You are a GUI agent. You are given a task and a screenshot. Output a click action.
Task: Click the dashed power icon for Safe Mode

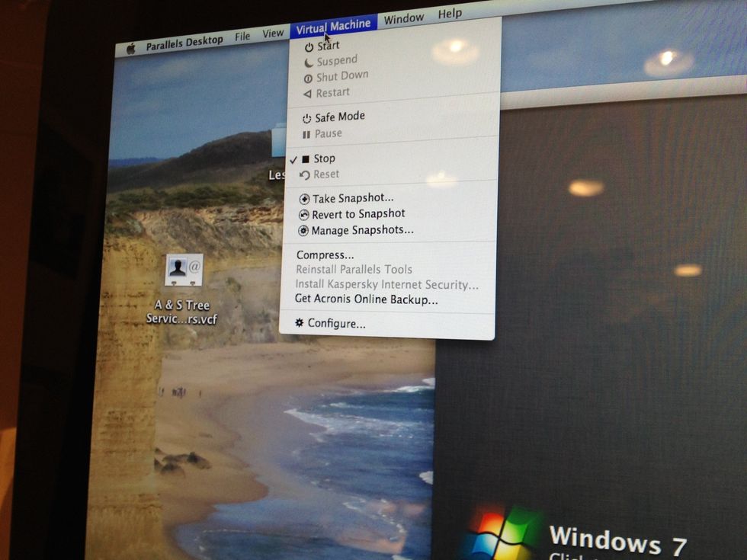(306, 119)
